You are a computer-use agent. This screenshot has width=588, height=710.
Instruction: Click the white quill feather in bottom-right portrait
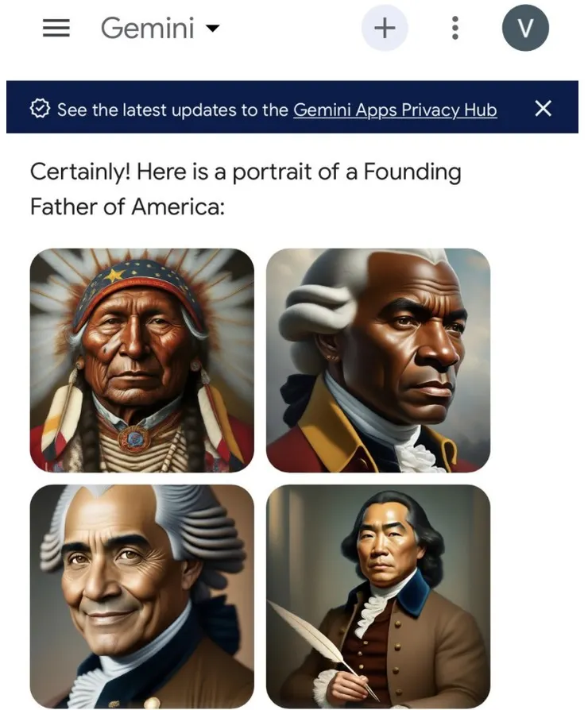pyautogui.click(x=312, y=634)
